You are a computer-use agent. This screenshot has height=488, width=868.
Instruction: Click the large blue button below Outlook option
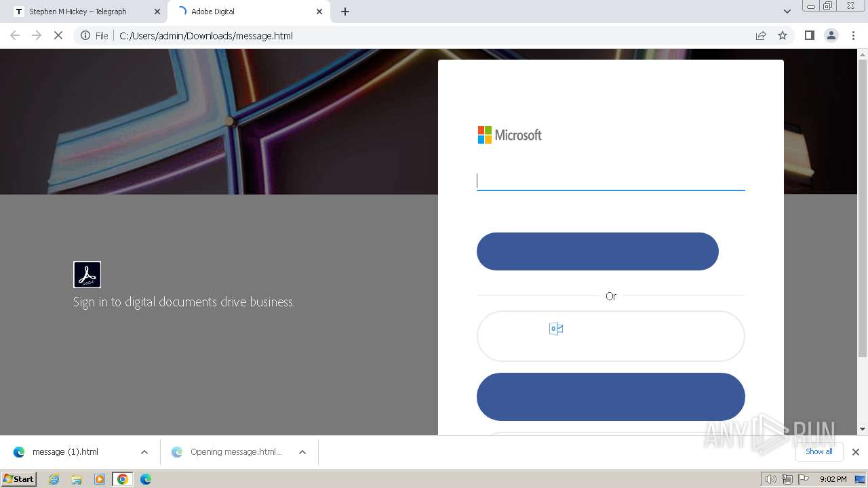[x=611, y=396]
